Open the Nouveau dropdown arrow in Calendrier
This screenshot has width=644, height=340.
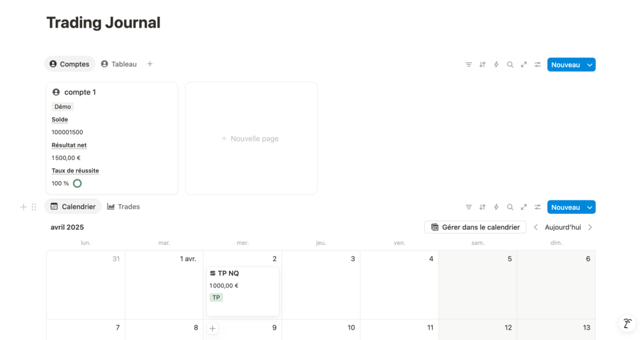tap(590, 207)
